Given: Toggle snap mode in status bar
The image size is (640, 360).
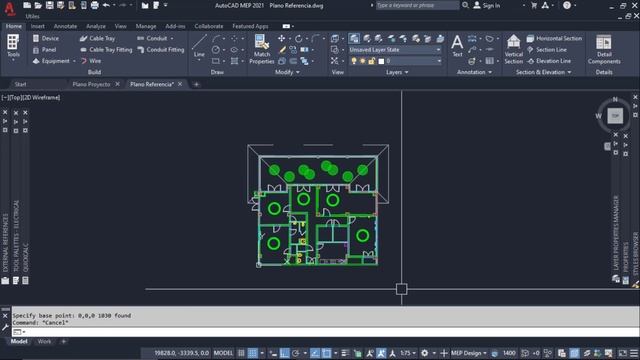Looking at the screenshot, I should pos(253,353).
